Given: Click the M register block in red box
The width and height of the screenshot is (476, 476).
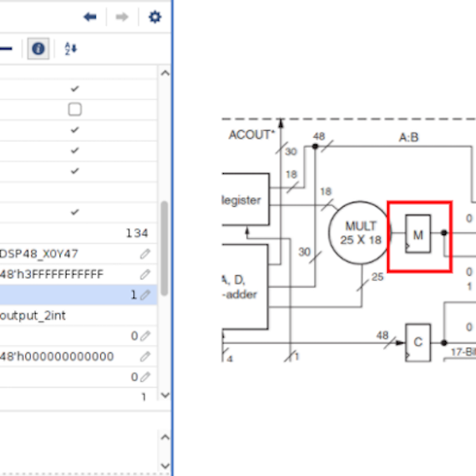Looking at the screenshot, I should 417,233.
